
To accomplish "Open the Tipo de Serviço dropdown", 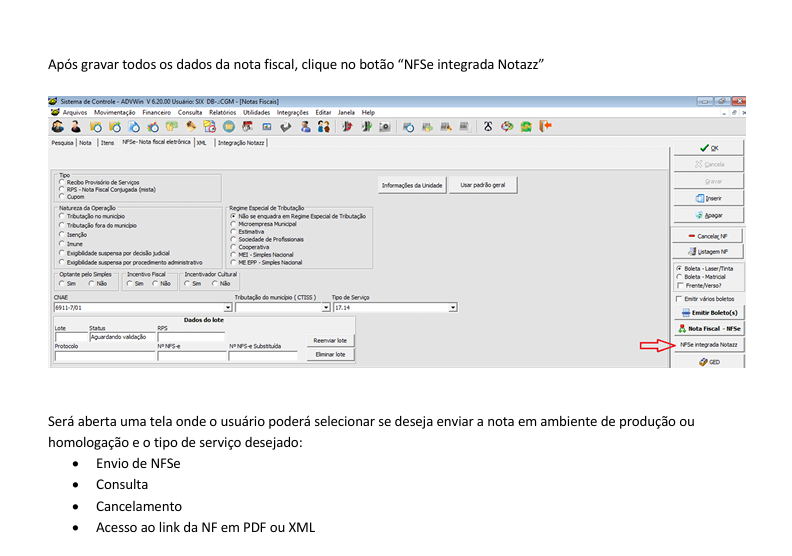I will 453,308.
